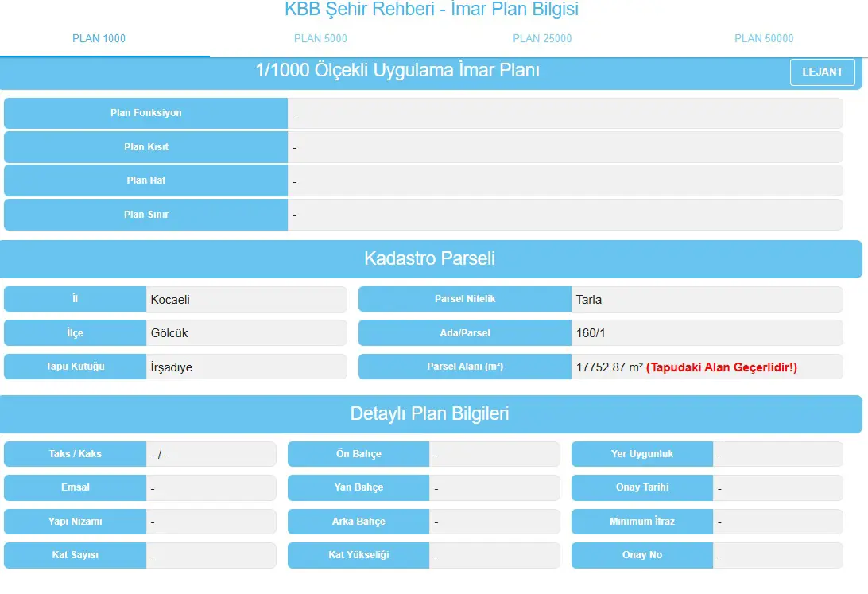Select the Minimum İfraz label
Image resolution: width=868 pixels, height=594 pixels.
pyautogui.click(x=642, y=522)
